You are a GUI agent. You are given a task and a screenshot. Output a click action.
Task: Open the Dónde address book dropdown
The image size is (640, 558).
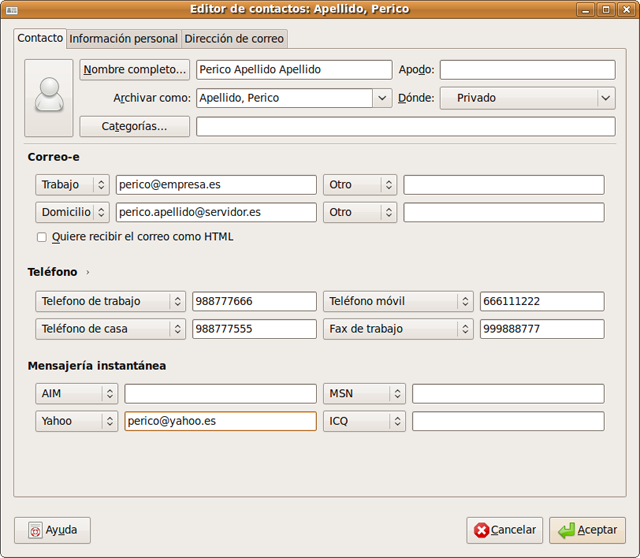[x=605, y=98]
